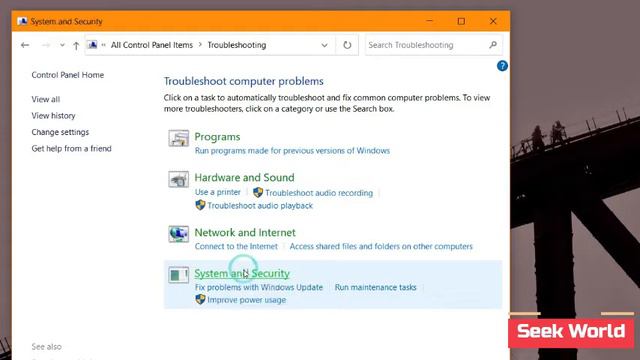Image resolution: width=640 pixels, height=360 pixels.
Task: Open Improve power usage troubleshooter
Action: 247,300
